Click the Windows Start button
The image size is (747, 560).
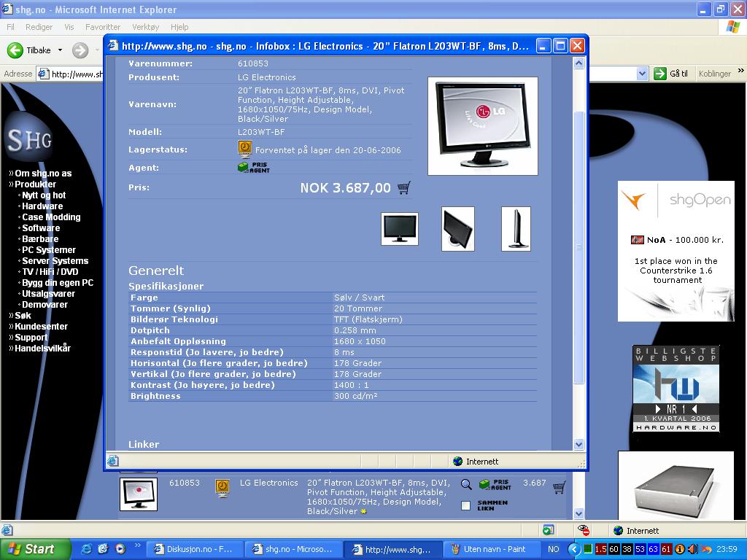pyautogui.click(x=35, y=549)
